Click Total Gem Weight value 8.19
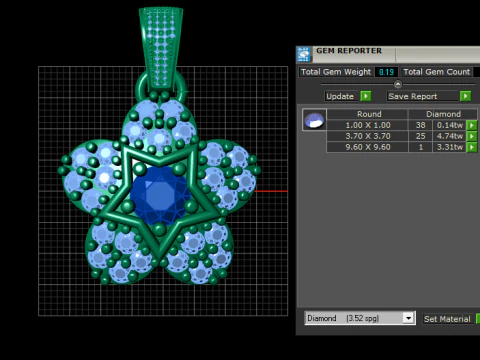This screenshot has width=480, height=360. point(386,72)
